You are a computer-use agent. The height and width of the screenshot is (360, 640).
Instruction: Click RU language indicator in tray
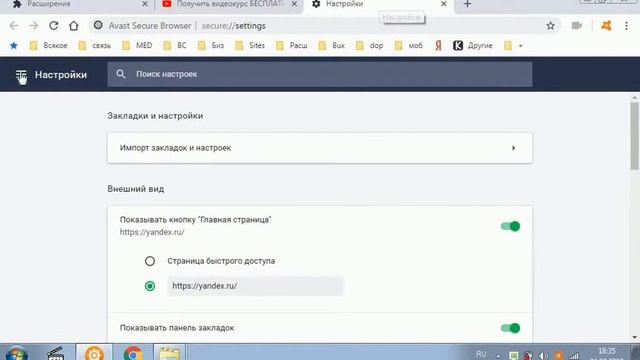click(x=481, y=354)
